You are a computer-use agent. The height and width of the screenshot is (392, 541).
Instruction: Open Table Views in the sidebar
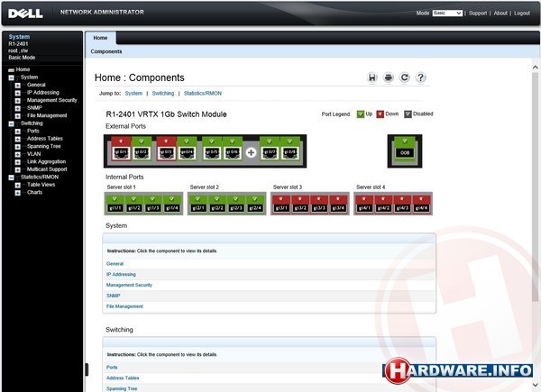pyautogui.click(x=41, y=185)
